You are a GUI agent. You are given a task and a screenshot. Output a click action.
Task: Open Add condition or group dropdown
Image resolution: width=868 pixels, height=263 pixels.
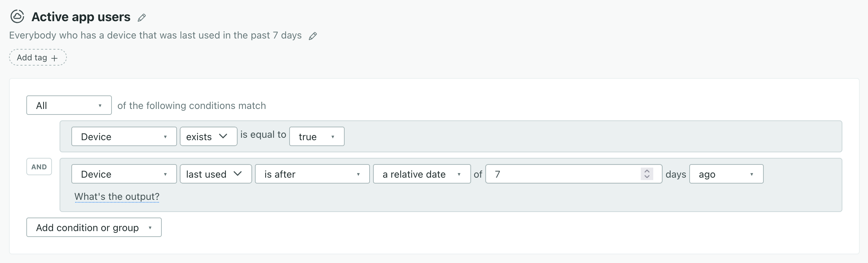(x=94, y=227)
